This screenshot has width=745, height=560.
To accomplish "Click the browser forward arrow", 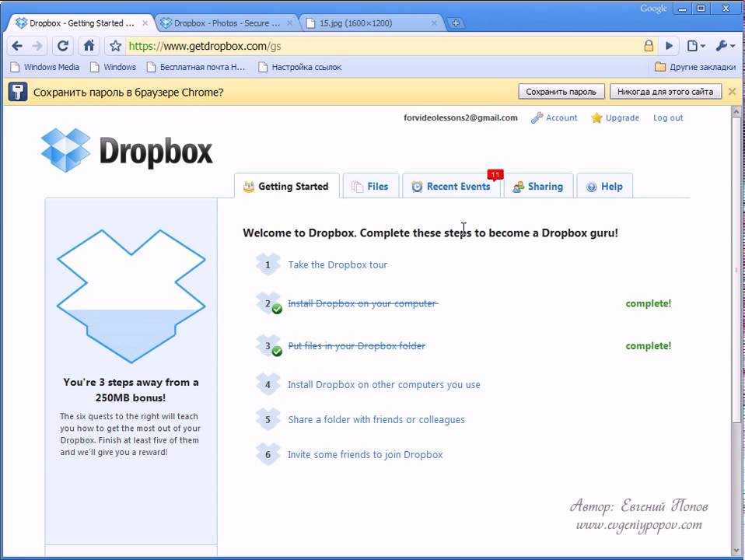I will click(37, 46).
